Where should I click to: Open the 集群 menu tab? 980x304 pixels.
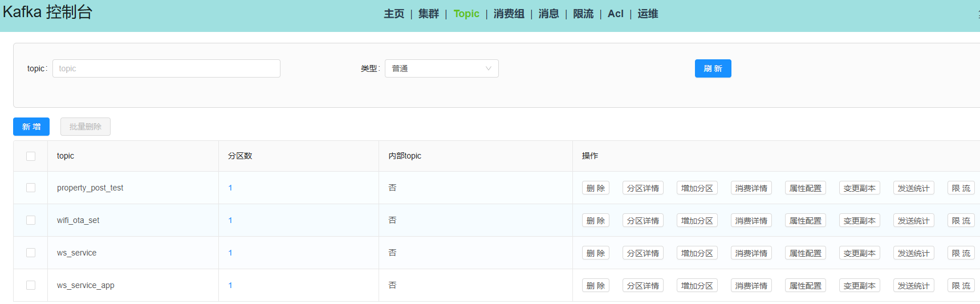pos(429,14)
